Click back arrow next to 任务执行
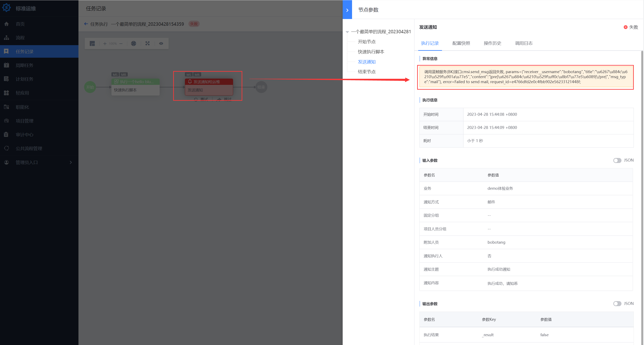The width and height of the screenshot is (644, 345). tap(86, 24)
